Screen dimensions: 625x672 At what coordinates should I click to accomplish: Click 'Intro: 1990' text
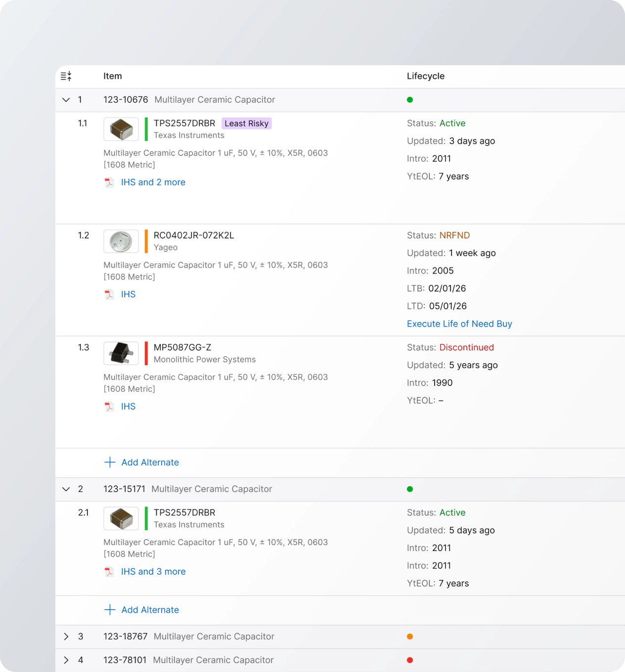tap(430, 383)
